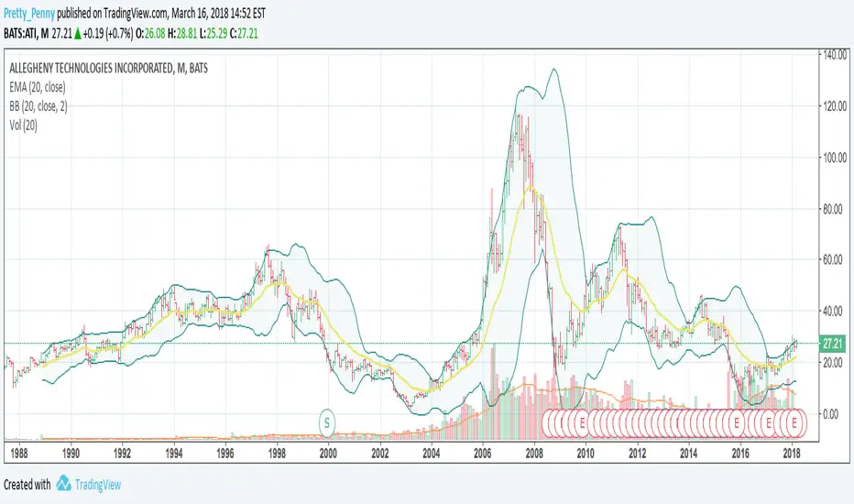
Task: Click the 40.00 price axis label
Action: click(x=835, y=312)
